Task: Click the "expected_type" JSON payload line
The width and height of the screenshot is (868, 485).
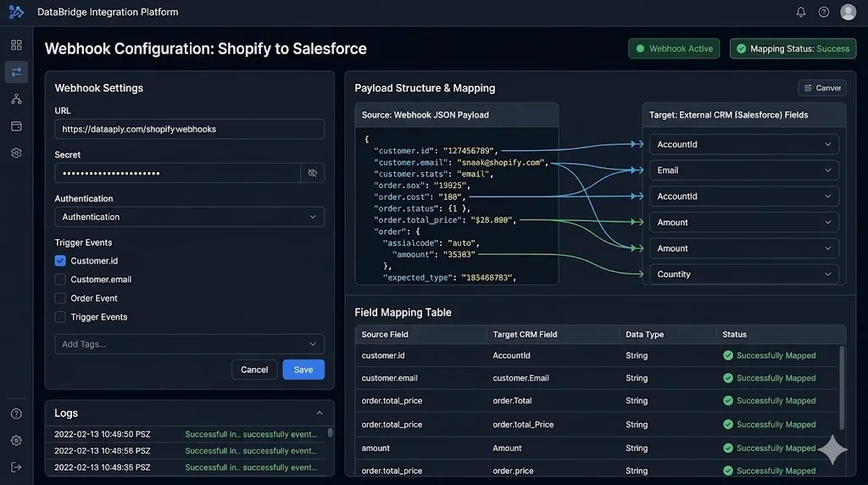Action: click(x=449, y=277)
